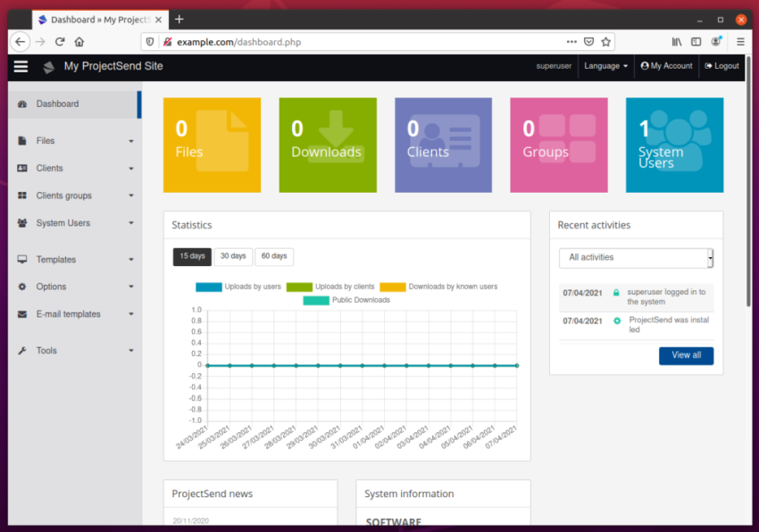Screen dimensions: 759x532
Task: Click the System Users people icon in sidebar
Action: (x=22, y=223)
